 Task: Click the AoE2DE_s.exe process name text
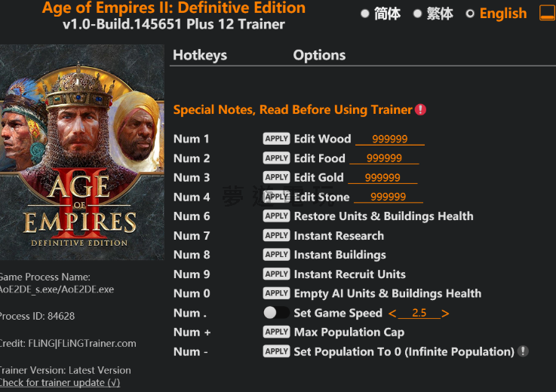57,289
